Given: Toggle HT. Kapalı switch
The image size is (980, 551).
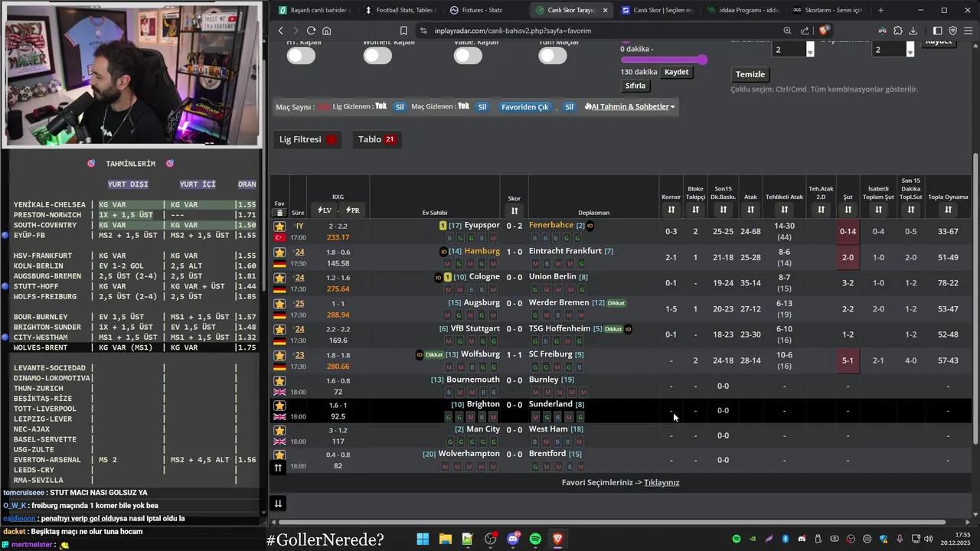Looking at the screenshot, I should (x=301, y=55).
